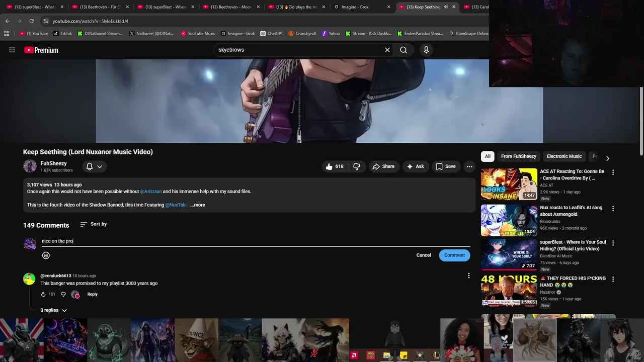
Task: Clear the skyebrows search text
Action: (387, 50)
